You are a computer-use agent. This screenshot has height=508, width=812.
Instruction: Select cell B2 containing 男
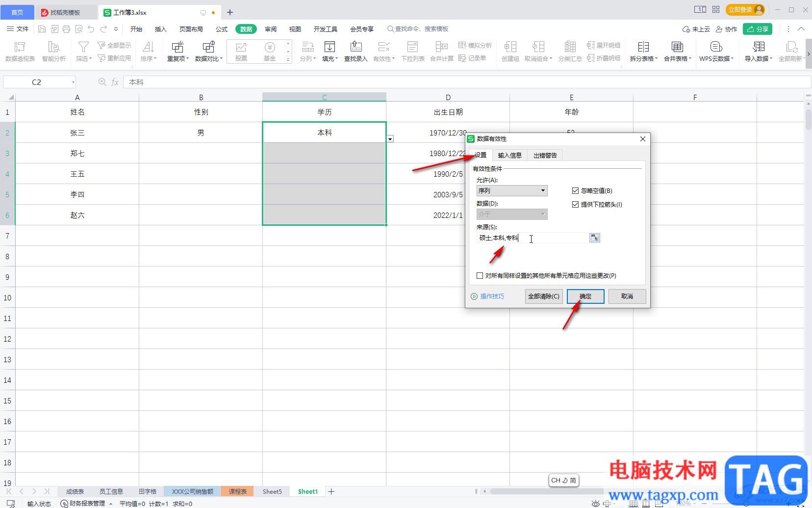point(201,133)
